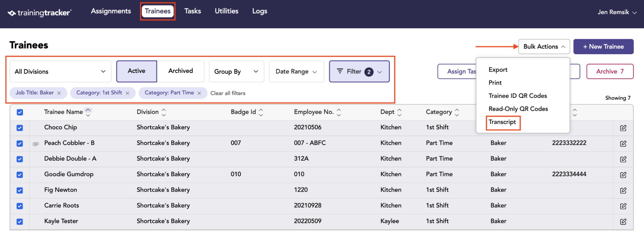This screenshot has width=644, height=235.
Task: Click edit icon for Kayle Tester row
Action: click(623, 222)
